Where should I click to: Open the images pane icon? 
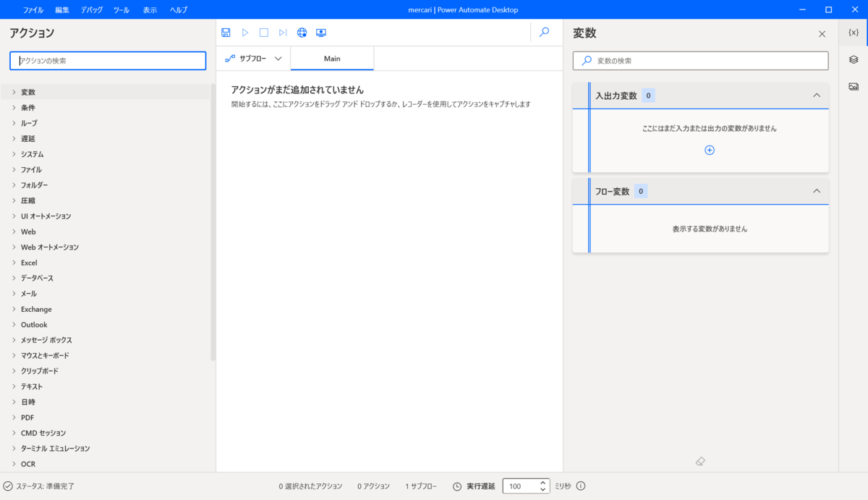(854, 86)
